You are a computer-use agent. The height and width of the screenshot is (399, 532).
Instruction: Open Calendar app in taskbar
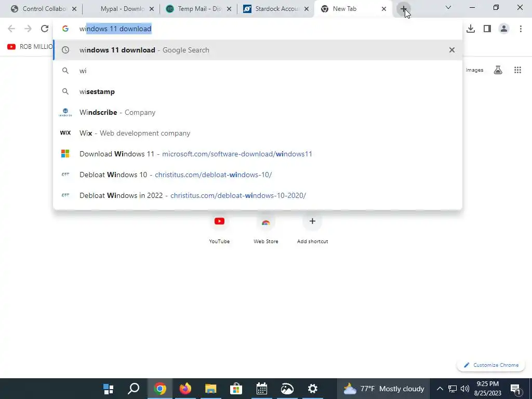click(262, 389)
